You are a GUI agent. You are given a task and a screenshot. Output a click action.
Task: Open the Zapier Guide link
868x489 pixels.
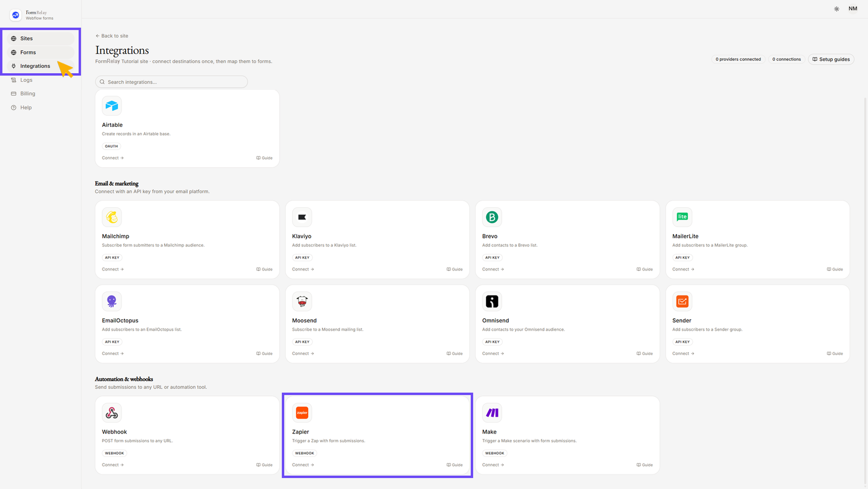tap(455, 465)
